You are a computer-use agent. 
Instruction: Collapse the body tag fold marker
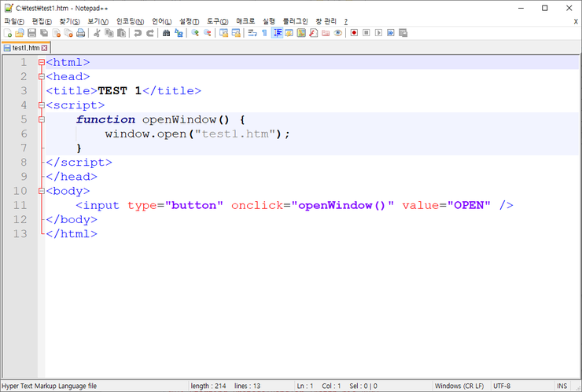coord(42,191)
